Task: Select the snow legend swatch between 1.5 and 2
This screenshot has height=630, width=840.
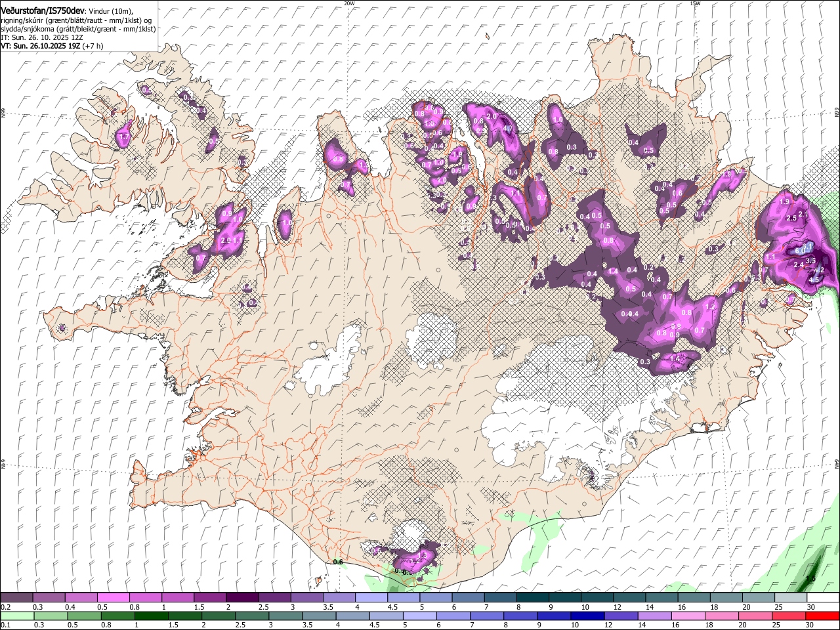Action: 210,598
